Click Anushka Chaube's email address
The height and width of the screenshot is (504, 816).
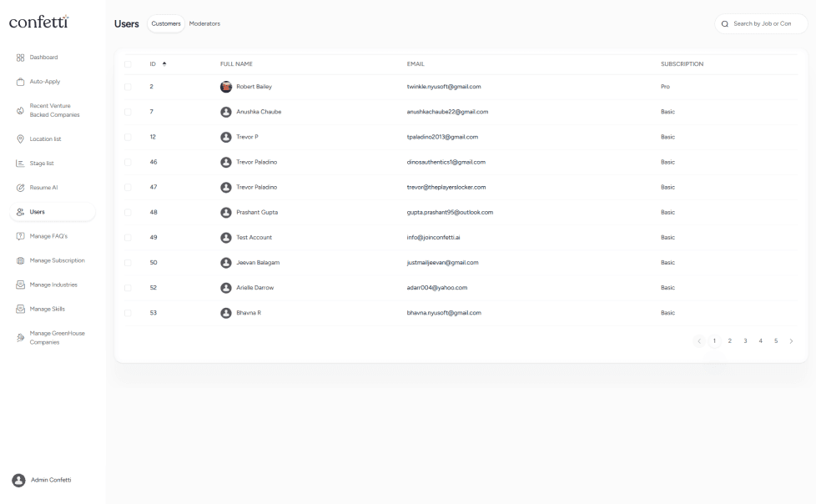[447, 111]
